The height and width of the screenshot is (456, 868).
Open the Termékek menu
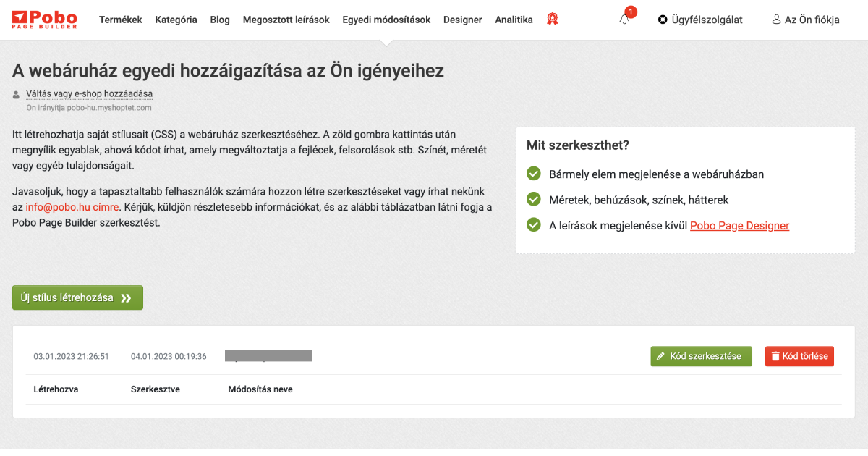coord(121,20)
